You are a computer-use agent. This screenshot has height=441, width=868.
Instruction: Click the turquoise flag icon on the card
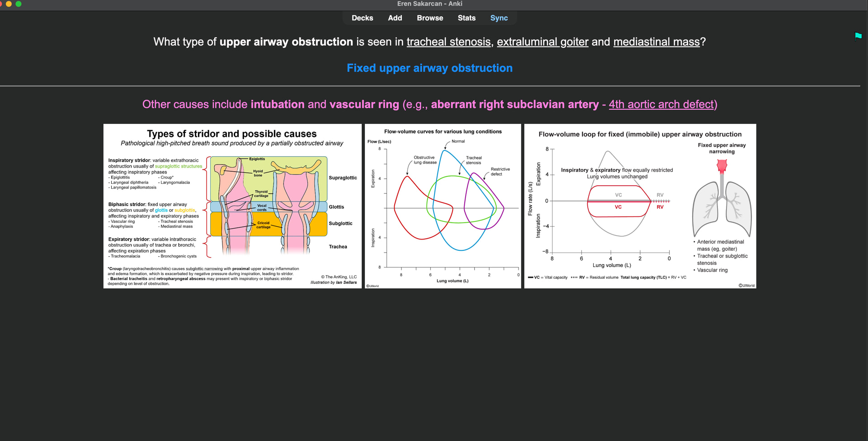click(858, 36)
